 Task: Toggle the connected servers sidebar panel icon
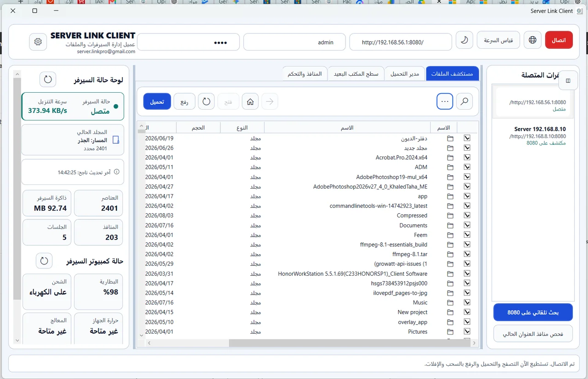point(568,81)
